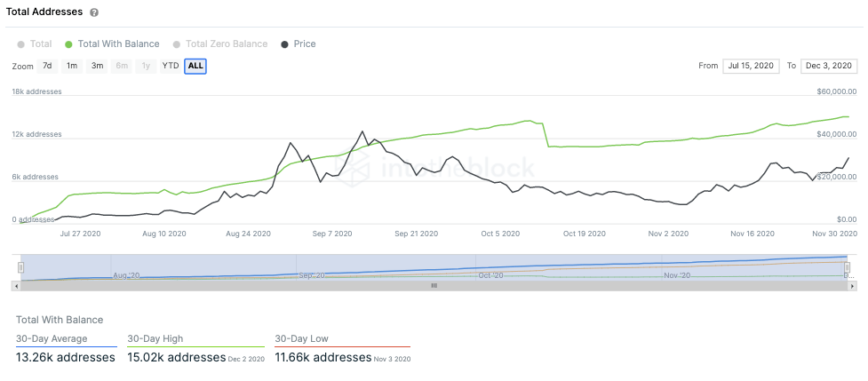Toggle the Total series legend
The height and width of the screenshot is (381, 868).
tap(35, 44)
